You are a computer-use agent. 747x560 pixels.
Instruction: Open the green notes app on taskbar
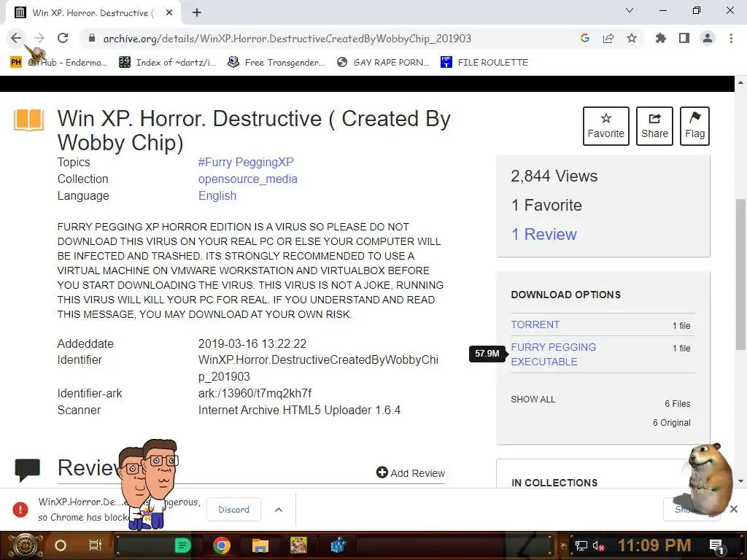[182, 545]
